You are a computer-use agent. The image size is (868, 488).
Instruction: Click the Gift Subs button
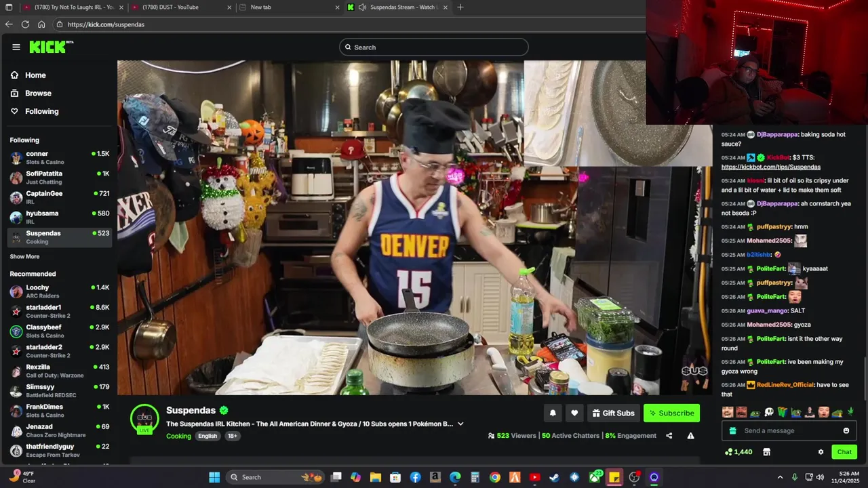pos(612,413)
